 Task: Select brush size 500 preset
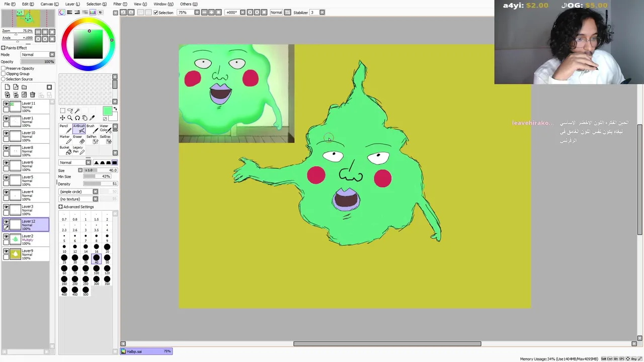coord(86,291)
